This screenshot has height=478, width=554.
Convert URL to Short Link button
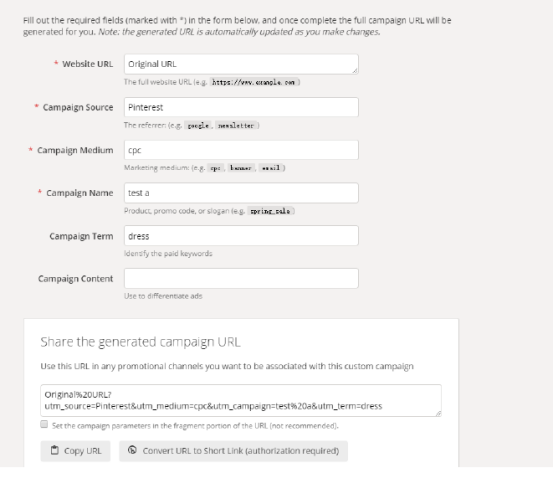[234, 451]
